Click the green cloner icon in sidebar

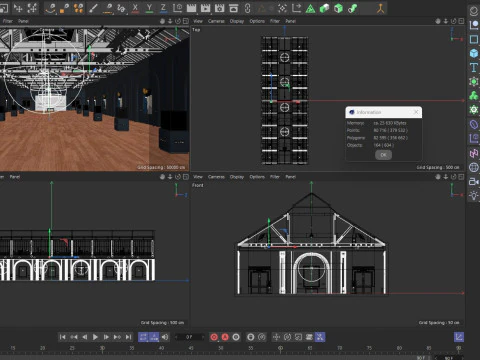(x=474, y=96)
